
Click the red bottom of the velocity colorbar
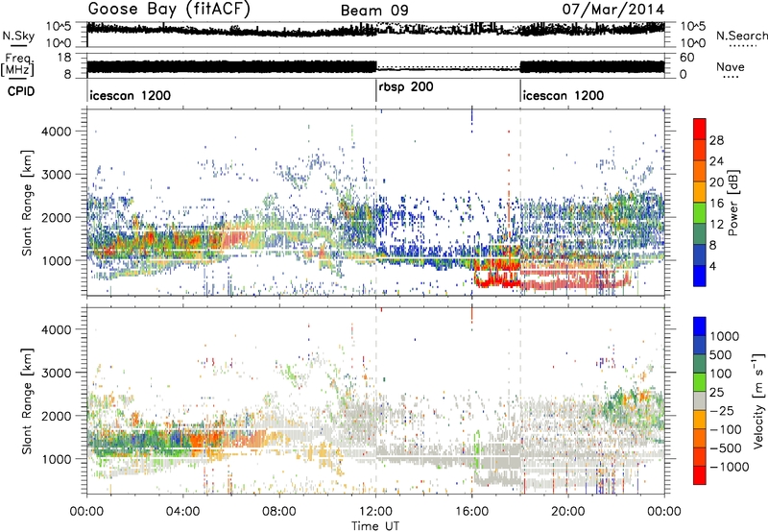pos(700,475)
